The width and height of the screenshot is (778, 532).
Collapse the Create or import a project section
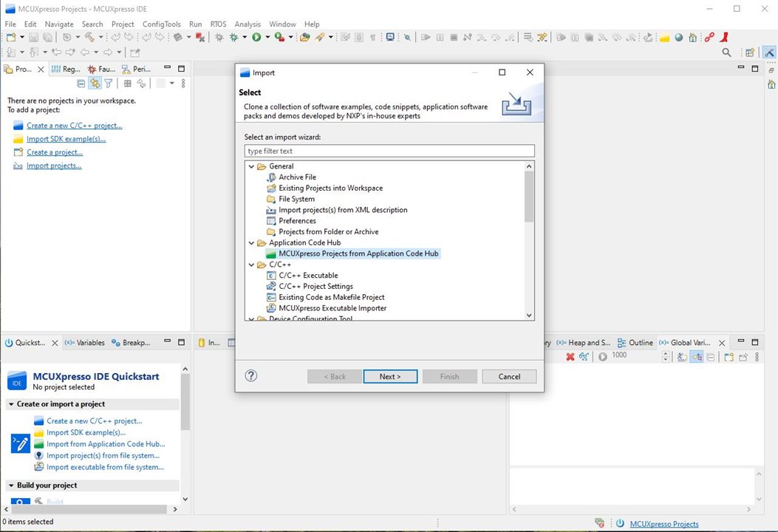[x=11, y=404]
